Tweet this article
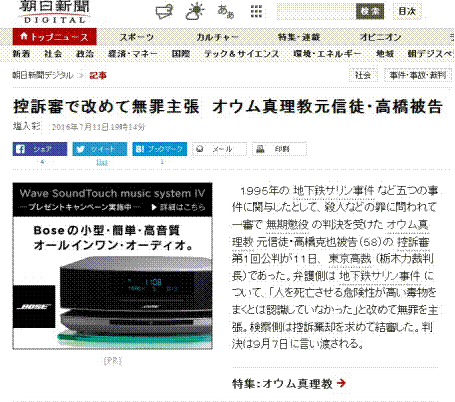The image size is (455, 402). tap(100, 149)
